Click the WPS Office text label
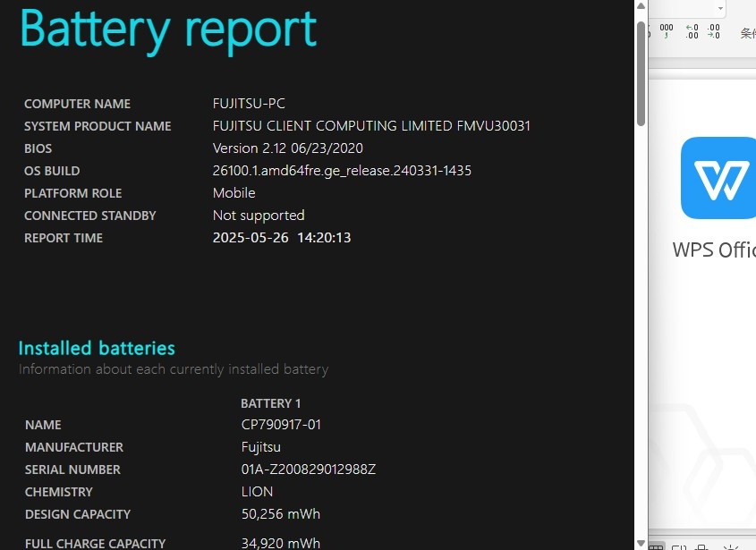This screenshot has height=550, width=756. [714, 250]
